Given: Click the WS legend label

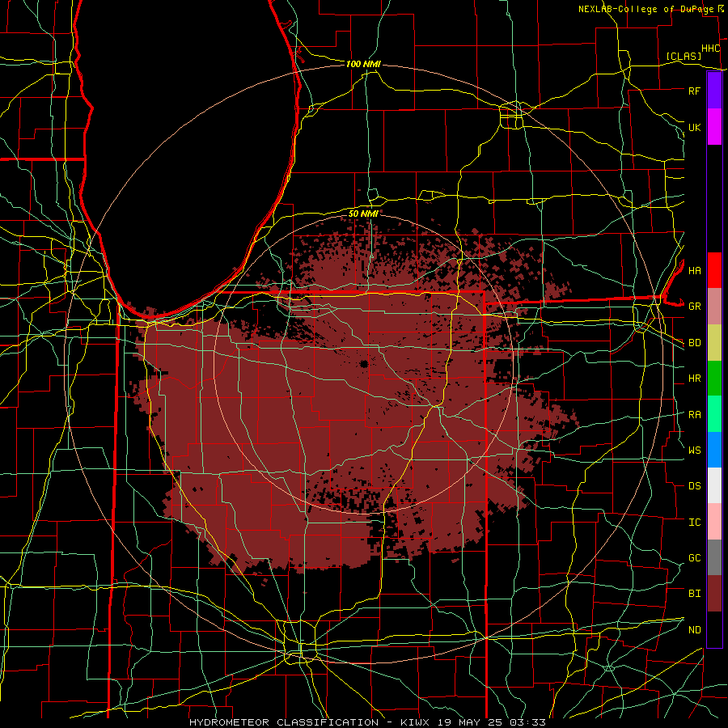Looking at the screenshot, I should point(694,450).
